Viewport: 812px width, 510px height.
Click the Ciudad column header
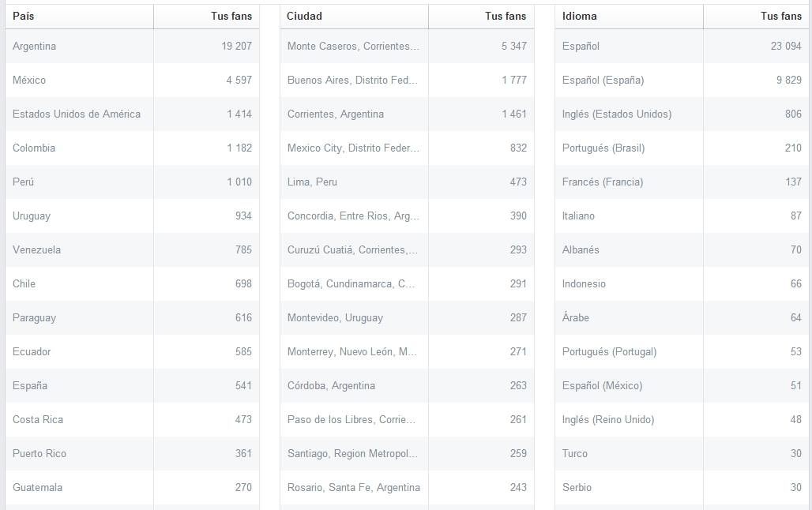[304, 16]
